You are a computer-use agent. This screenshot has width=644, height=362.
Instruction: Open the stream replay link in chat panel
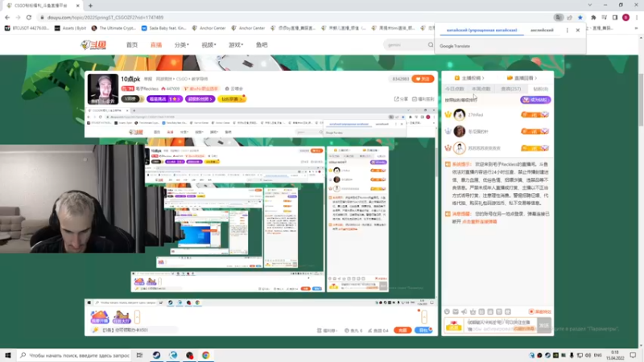(x=522, y=78)
